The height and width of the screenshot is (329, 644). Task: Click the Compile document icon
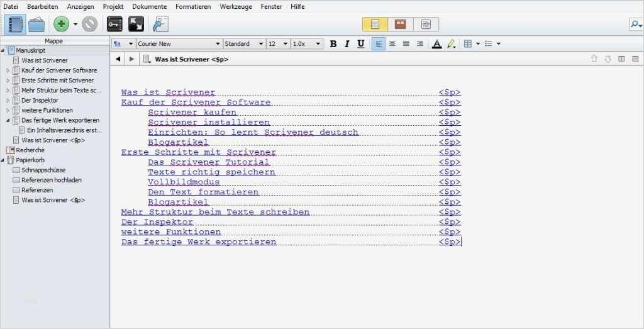tap(160, 25)
